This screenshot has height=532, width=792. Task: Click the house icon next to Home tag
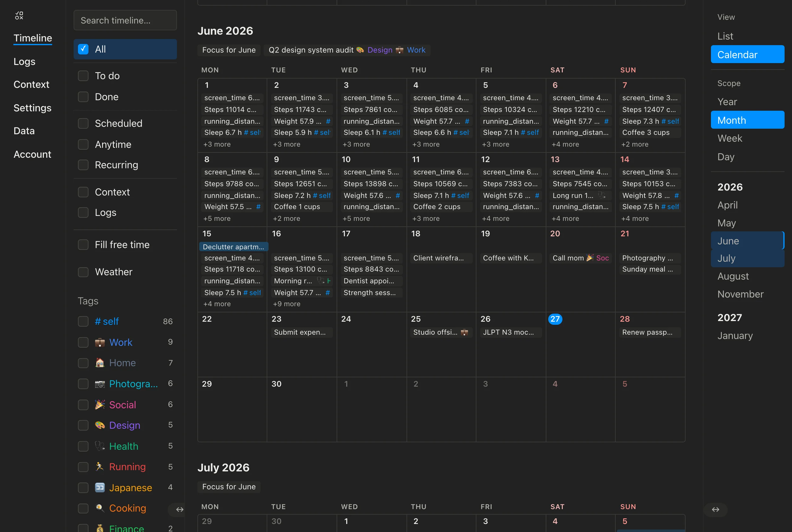tap(100, 363)
